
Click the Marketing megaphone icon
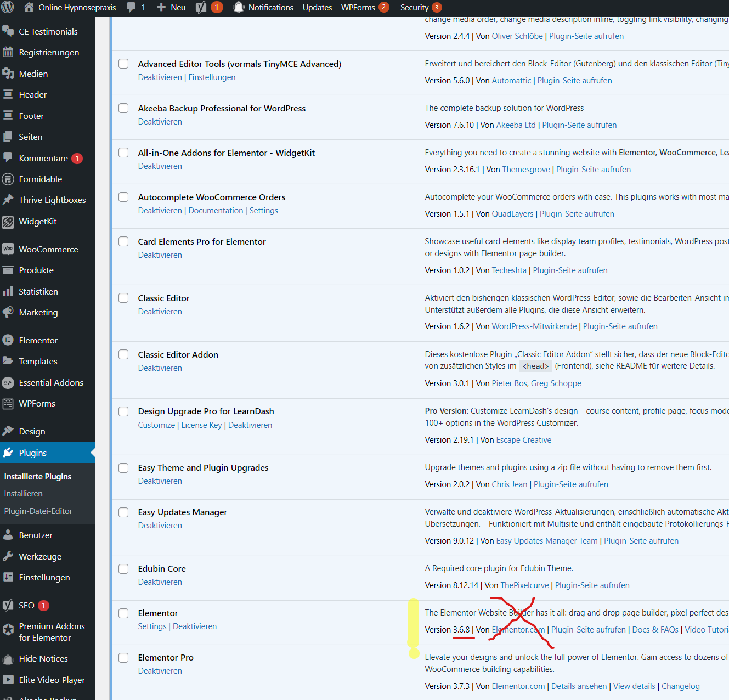(x=8, y=312)
